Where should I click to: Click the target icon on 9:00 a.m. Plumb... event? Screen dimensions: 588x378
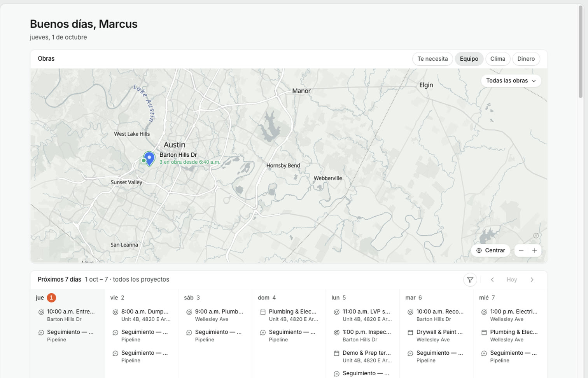[x=189, y=312]
